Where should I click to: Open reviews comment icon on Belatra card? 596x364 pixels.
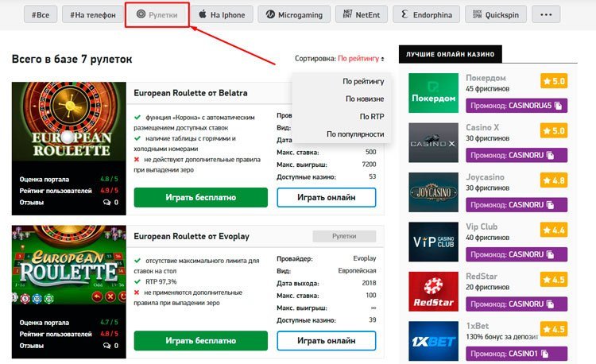106,202
